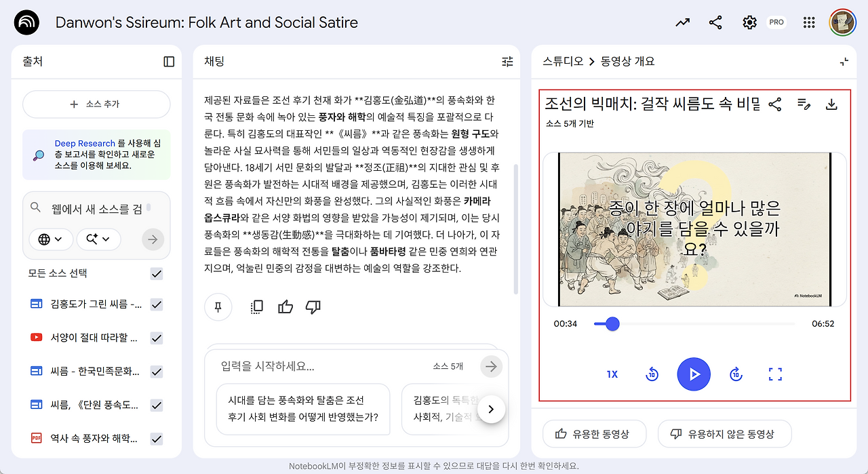Uncheck the 서양이 절대 따라할 source
Viewport: 868px width, 474px height.
tap(157, 338)
